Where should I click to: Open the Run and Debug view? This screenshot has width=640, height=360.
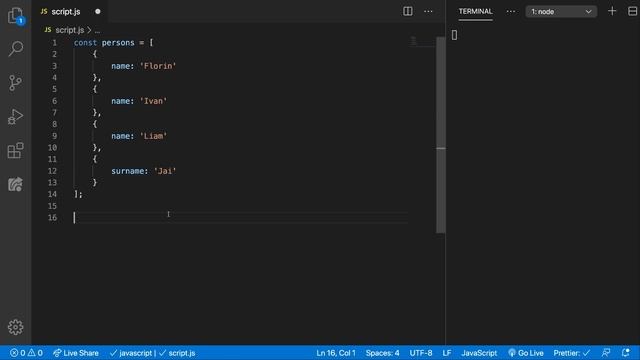coord(16,117)
